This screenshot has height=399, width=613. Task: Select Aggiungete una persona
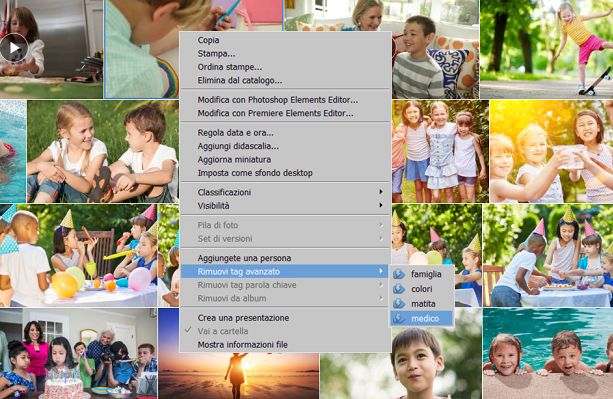(x=285, y=258)
